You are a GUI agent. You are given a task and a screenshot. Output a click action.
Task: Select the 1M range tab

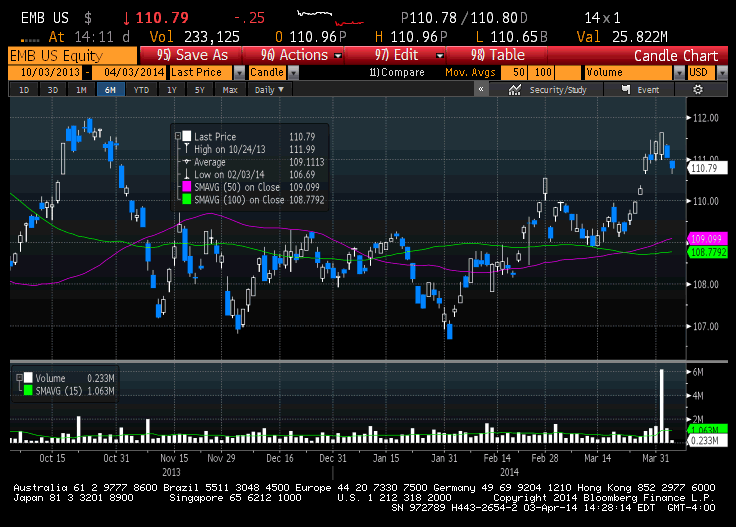point(81,90)
